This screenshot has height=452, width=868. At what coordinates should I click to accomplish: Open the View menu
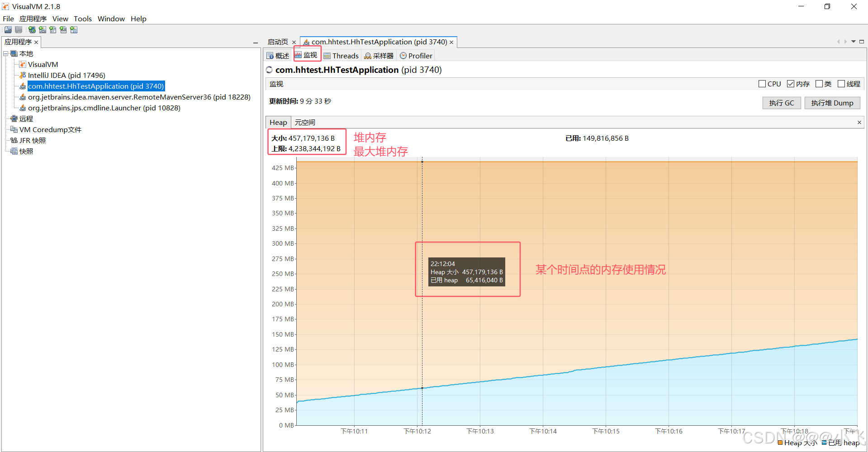click(x=60, y=19)
